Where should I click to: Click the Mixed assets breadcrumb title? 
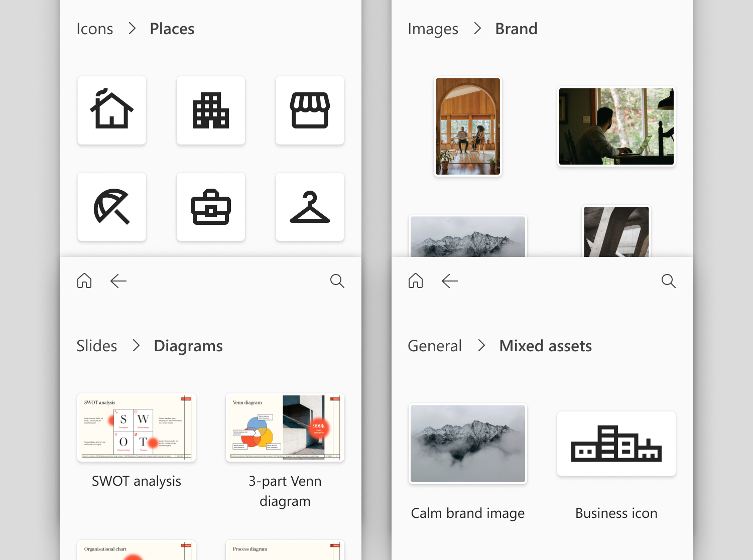(x=546, y=346)
